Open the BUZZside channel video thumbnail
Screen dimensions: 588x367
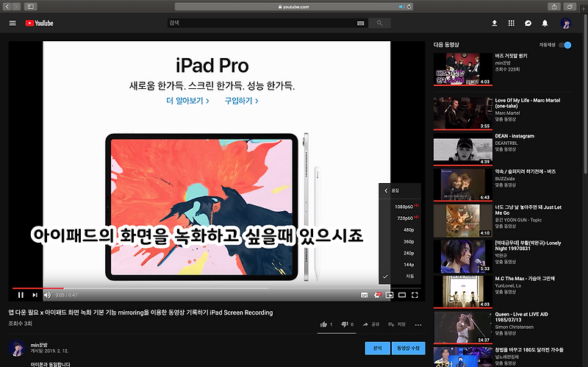[463, 185]
